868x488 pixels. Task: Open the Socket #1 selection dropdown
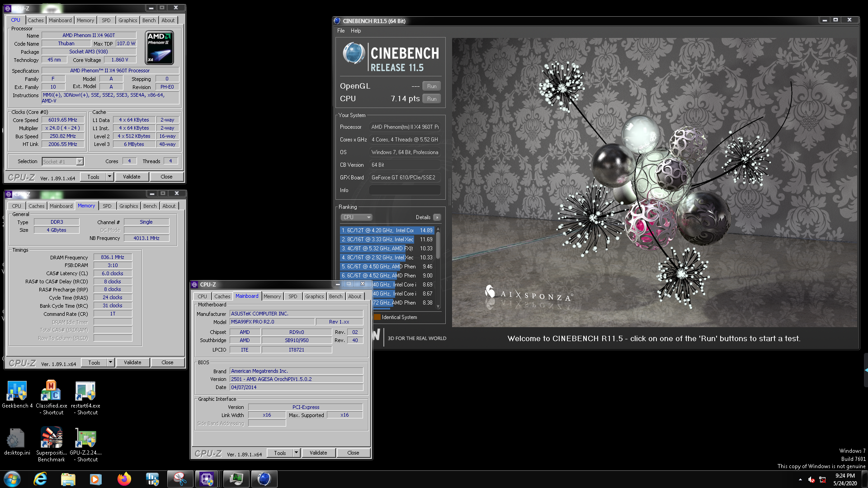point(80,161)
